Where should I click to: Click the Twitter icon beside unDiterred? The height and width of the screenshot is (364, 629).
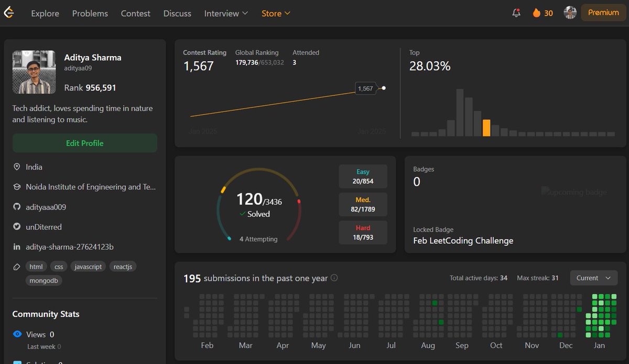point(17,227)
